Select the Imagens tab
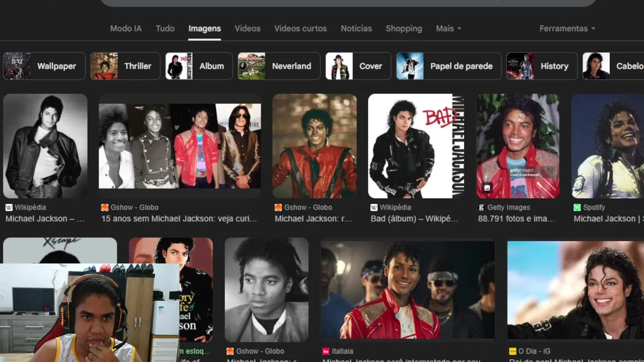The width and height of the screenshot is (644, 362). (204, 29)
